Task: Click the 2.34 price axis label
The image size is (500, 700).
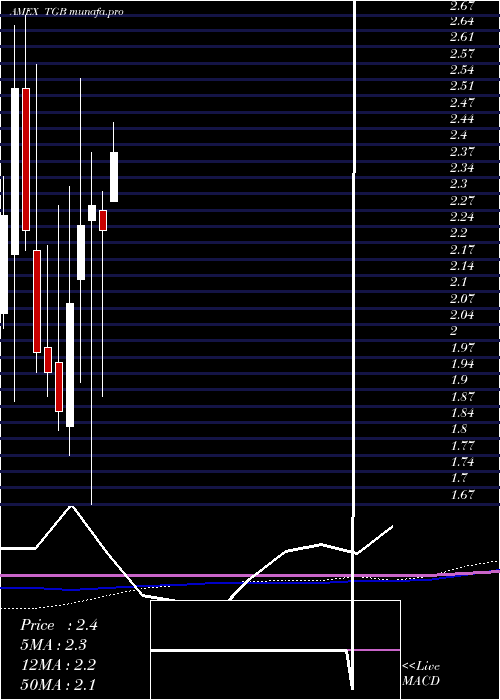Action: pyautogui.click(x=462, y=168)
